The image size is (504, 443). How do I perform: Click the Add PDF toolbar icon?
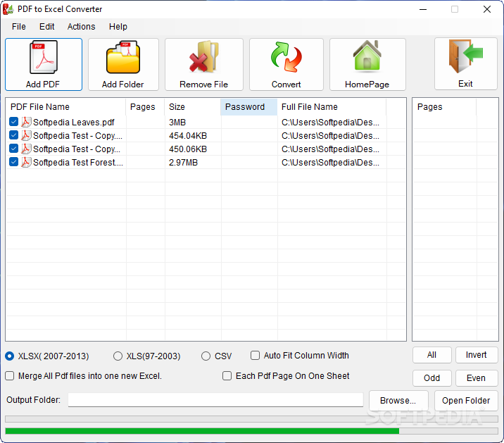[x=44, y=58]
